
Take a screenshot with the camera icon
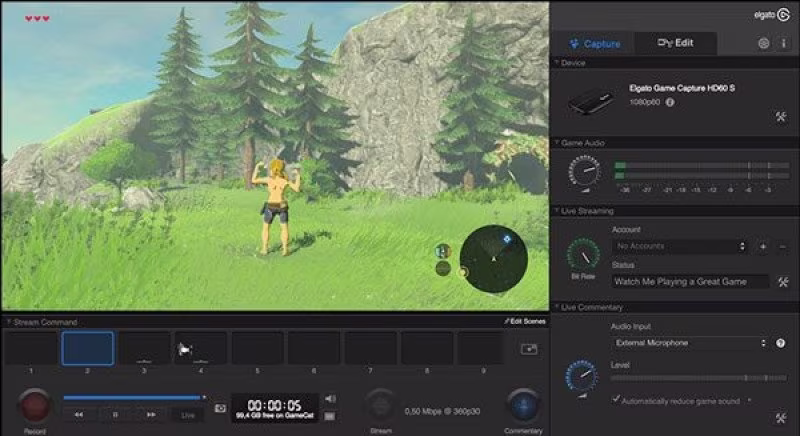click(220, 408)
